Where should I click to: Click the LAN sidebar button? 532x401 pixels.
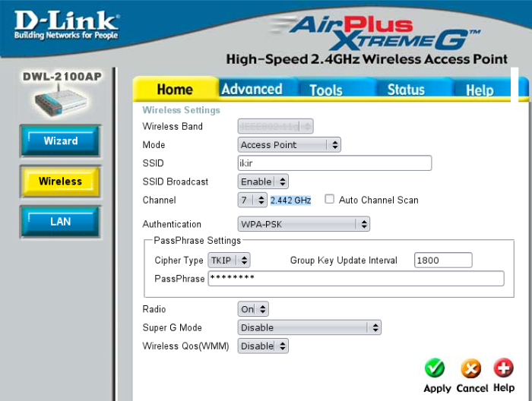(60, 221)
